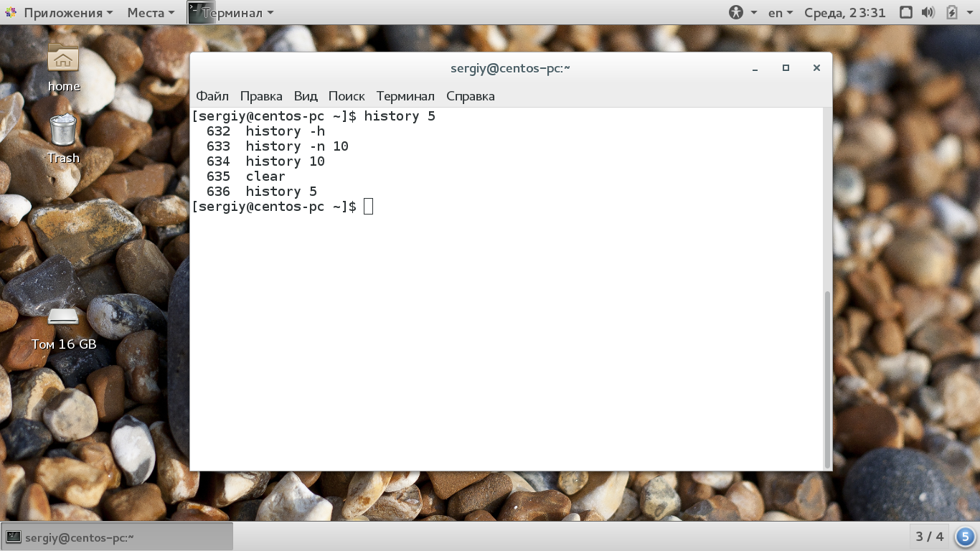Image resolution: width=980 pixels, height=551 pixels.
Task: Close the terminal window
Action: click(x=816, y=68)
